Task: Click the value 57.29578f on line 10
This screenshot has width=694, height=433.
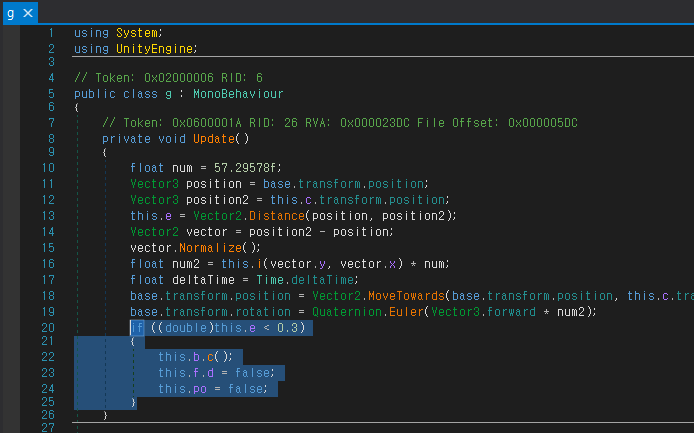Action: pyautogui.click(x=245, y=168)
